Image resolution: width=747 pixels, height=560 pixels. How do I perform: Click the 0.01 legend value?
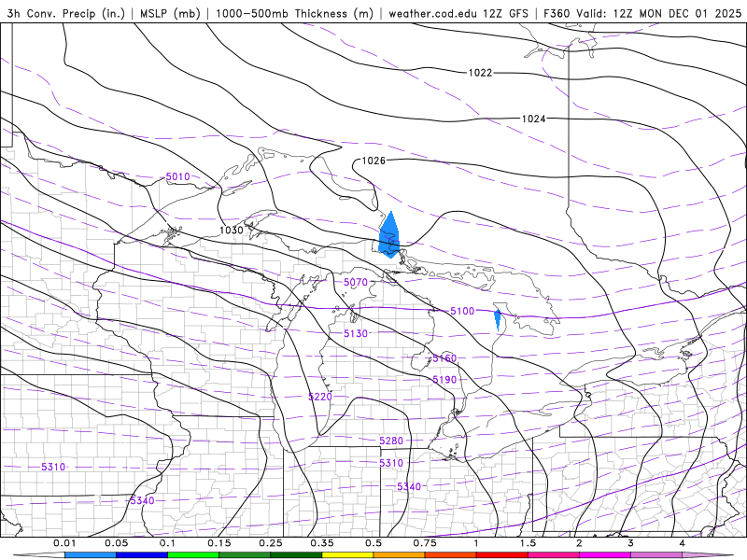(64, 543)
